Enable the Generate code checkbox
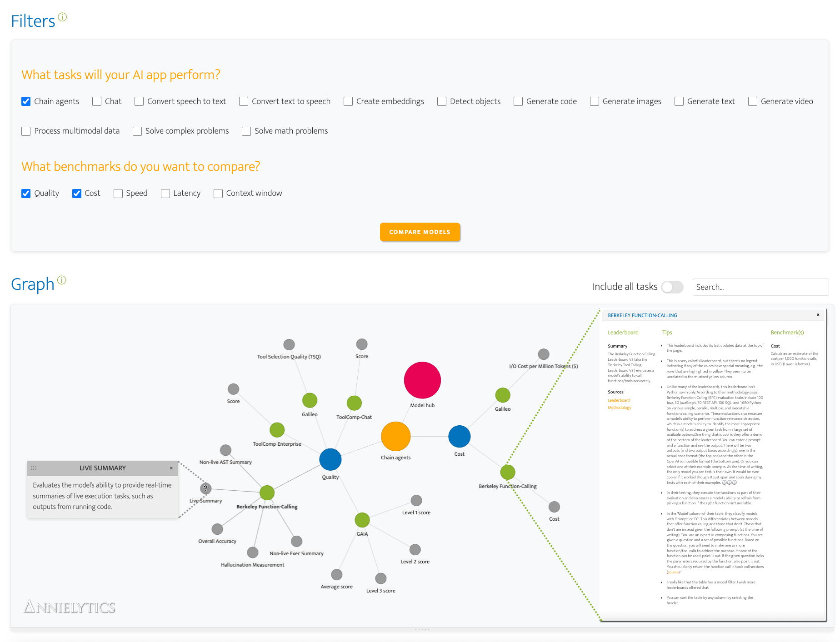The height and width of the screenshot is (642, 840). click(x=518, y=101)
